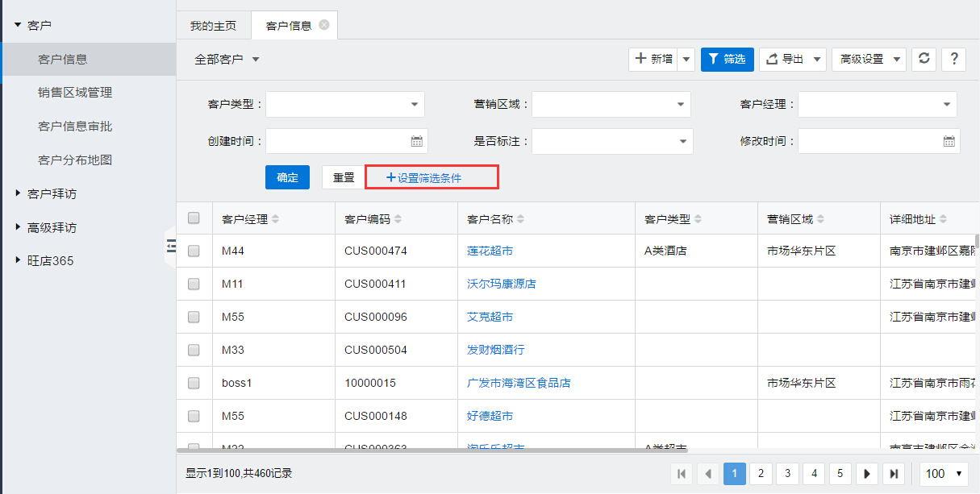This screenshot has height=494, width=980.
Task: Open the 客户类型 filter dropdown
Action: tap(345, 104)
